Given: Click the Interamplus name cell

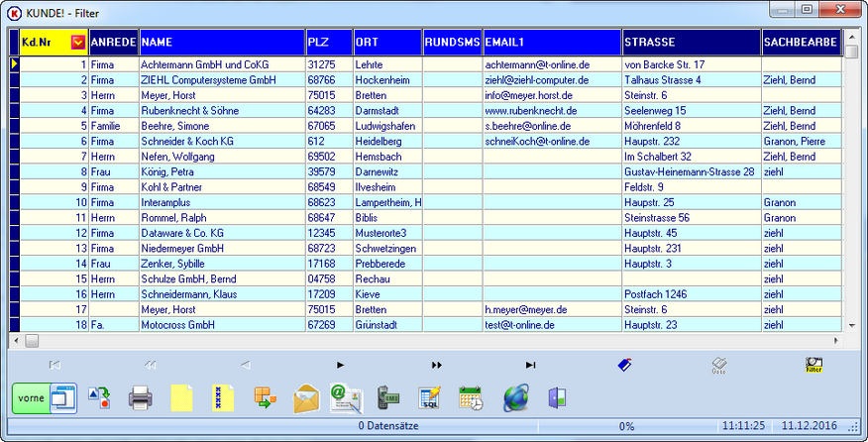Looking at the screenshot, I should tap(222, 203).
